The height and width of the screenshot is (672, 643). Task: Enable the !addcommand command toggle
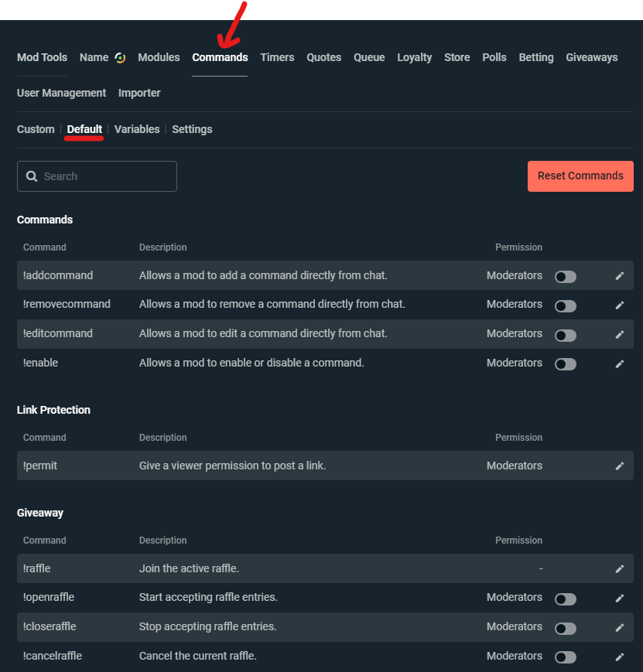[x=565, y=276]
